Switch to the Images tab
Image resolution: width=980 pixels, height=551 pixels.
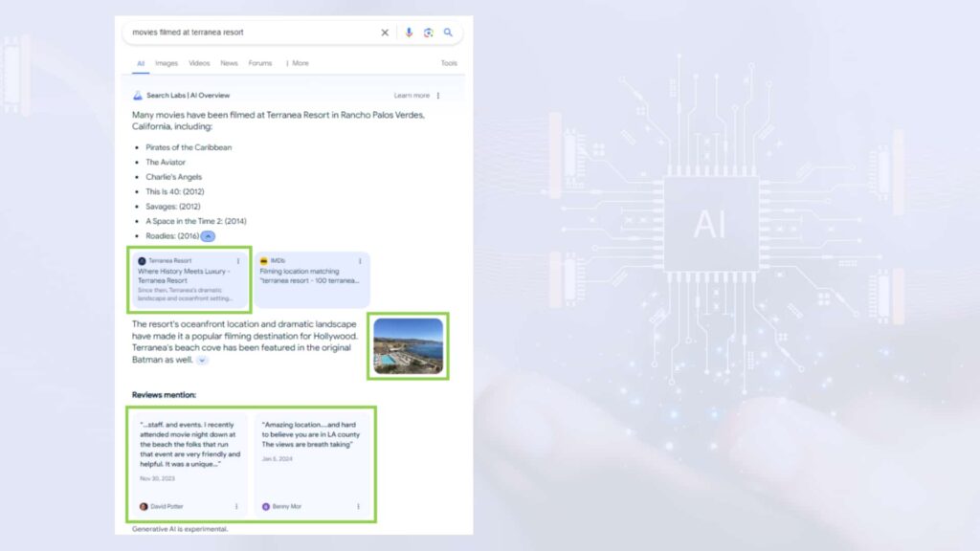tap(167, 64)
